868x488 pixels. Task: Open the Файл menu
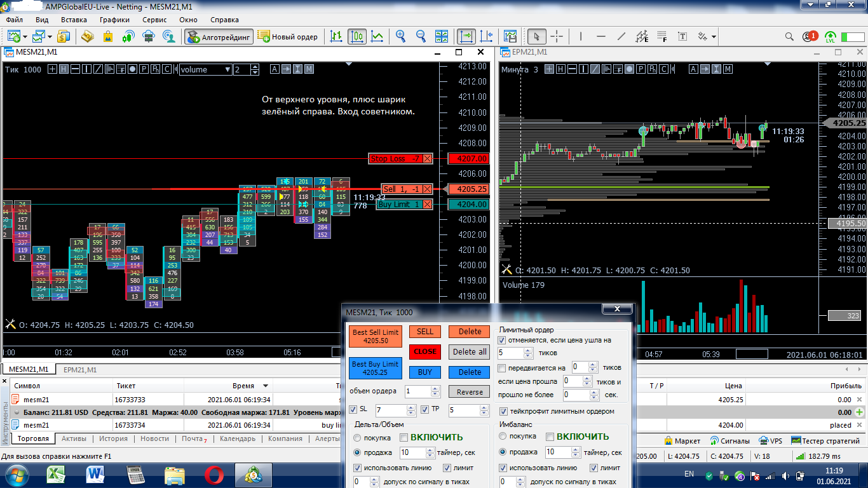14,20
